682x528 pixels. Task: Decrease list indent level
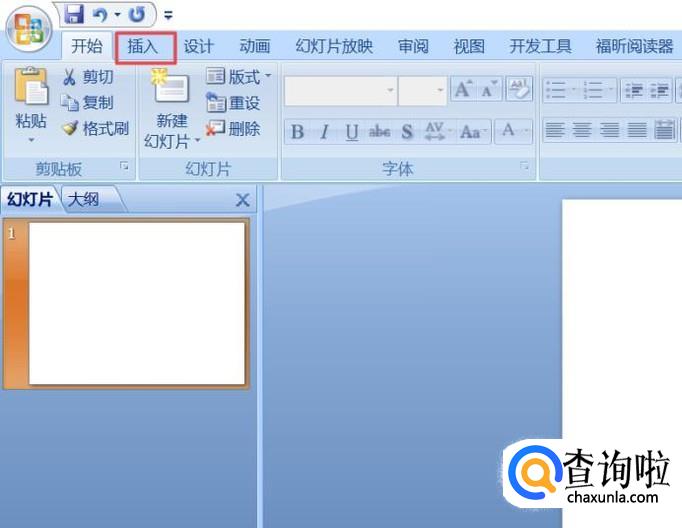[634, 90]
